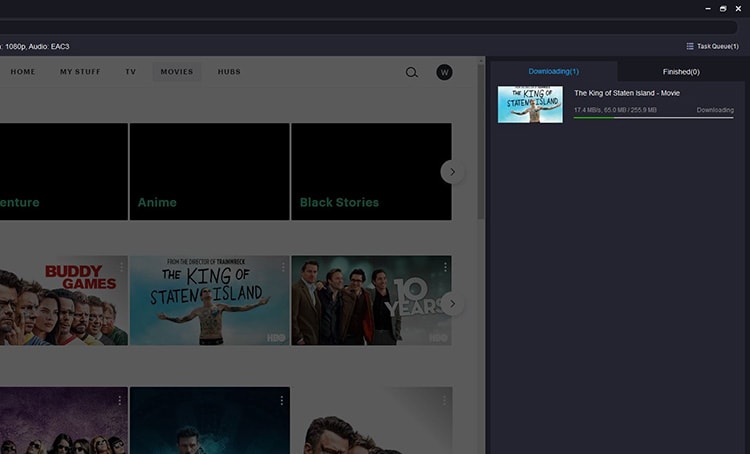Open the W profile avatar
This screenshot has width=750, height=454.
(444, 72)
